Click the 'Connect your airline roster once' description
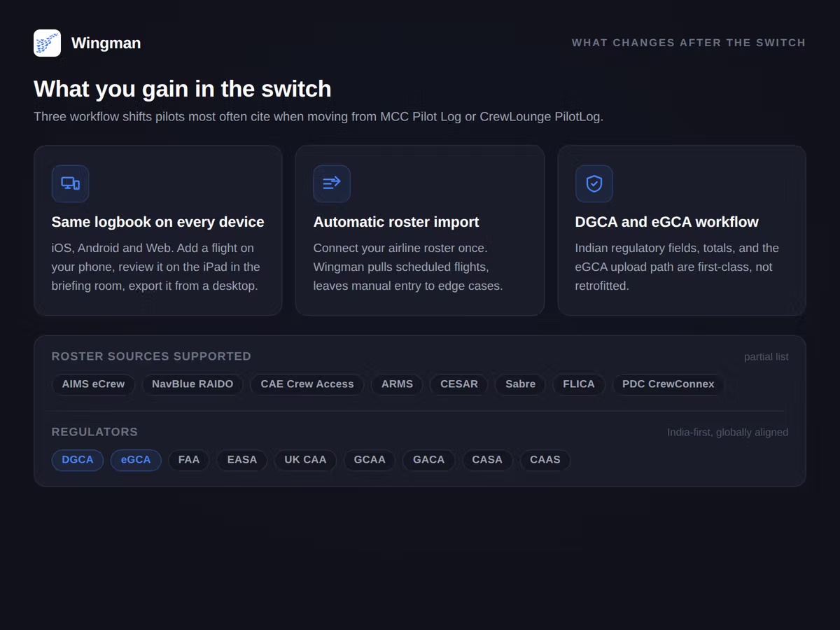The image size is (840, 630). coord(408,267)
